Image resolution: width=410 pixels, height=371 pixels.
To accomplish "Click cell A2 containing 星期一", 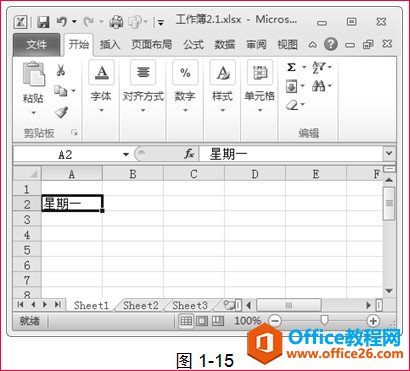I will point(72,203).
